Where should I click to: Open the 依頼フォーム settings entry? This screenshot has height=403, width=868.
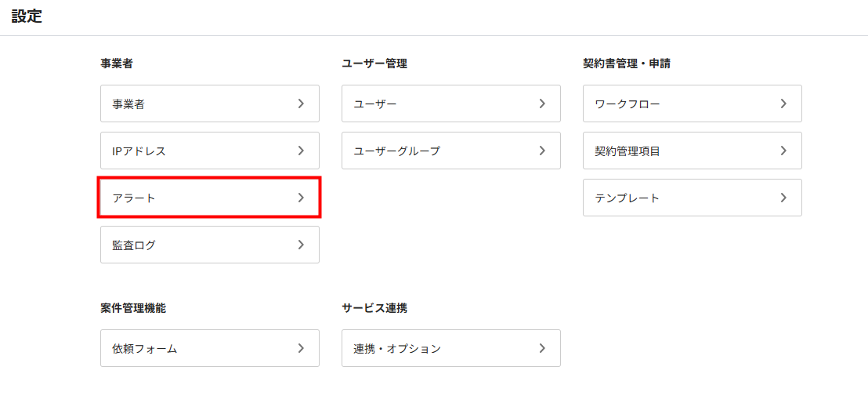click(x=210, y=348)
